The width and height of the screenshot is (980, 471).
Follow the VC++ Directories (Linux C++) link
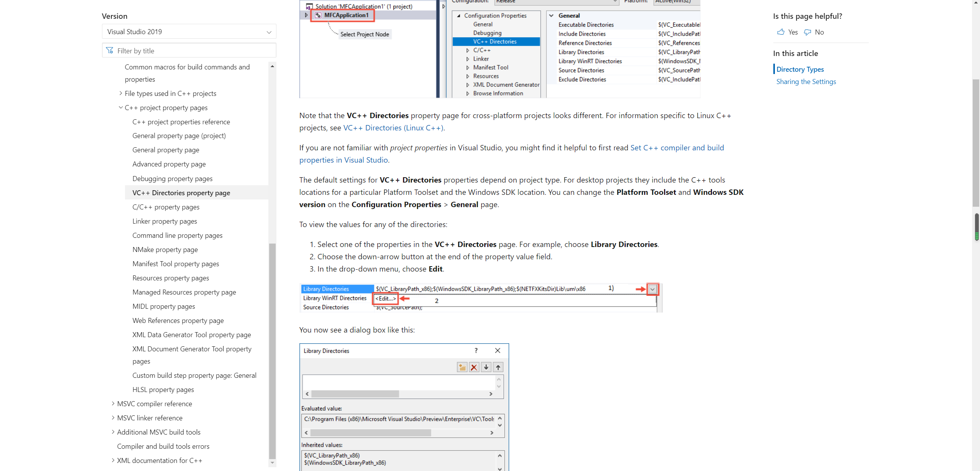click(393, 128)
